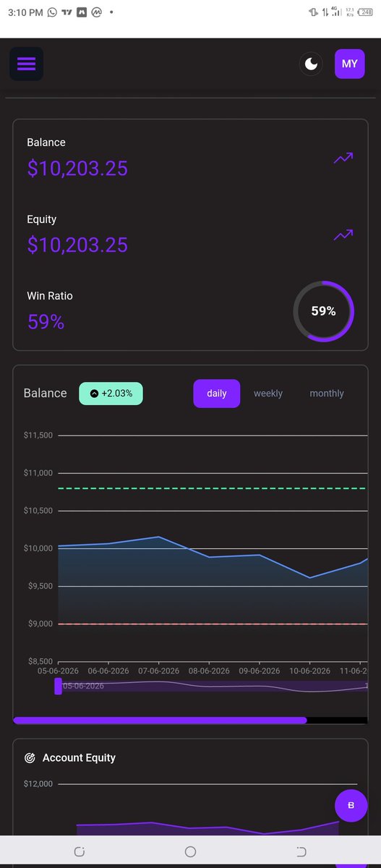Tap the Android home button
381x868 pixels.
pyautogui.click(x=190, y=851)
